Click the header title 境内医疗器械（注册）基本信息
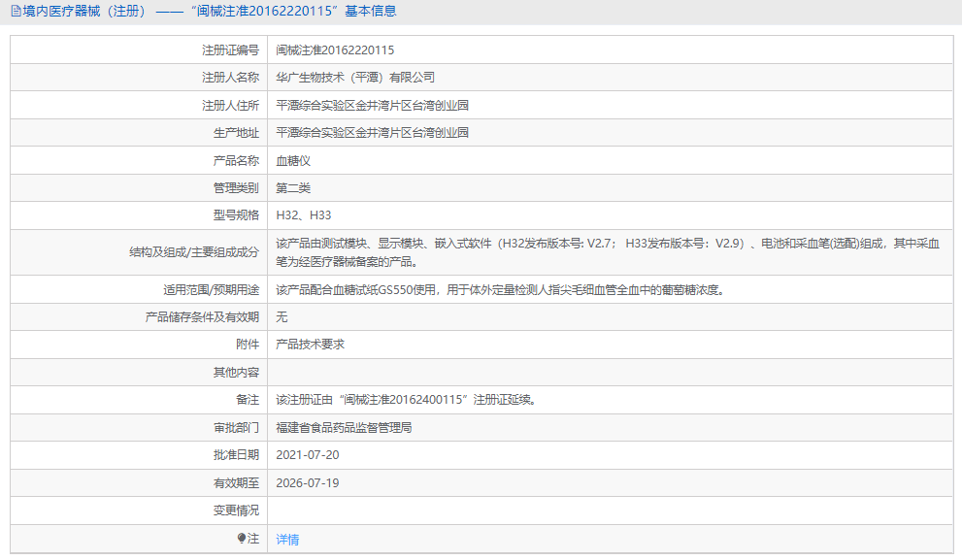 [x=210, y=11]
